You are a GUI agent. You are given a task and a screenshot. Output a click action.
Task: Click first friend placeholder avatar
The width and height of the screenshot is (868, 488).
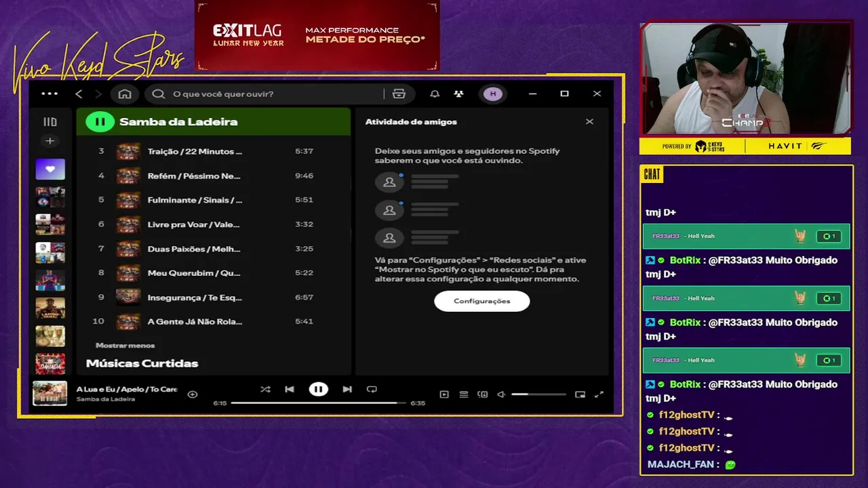pyautogui.click(x=389, y=182)
